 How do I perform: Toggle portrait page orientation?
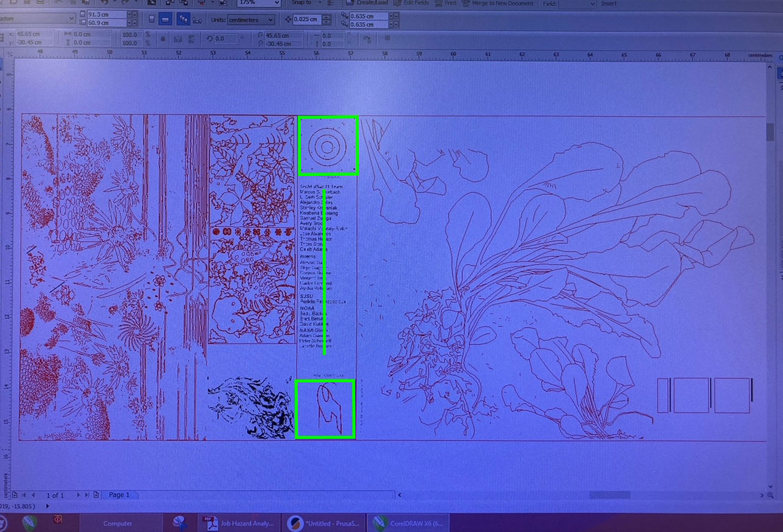click(150, 18)
